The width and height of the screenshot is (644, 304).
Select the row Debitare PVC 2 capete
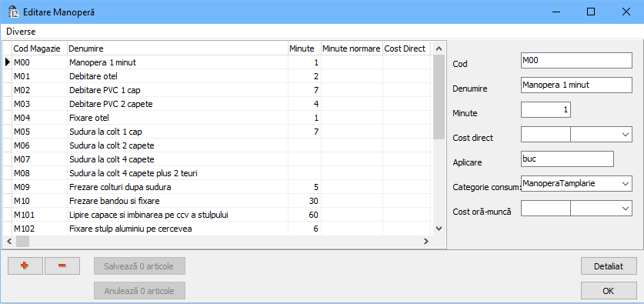coord(217,104)
